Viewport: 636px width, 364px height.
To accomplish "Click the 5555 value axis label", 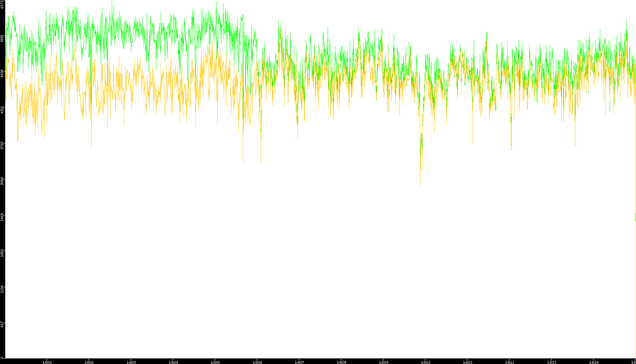I will tap(2, 38).
